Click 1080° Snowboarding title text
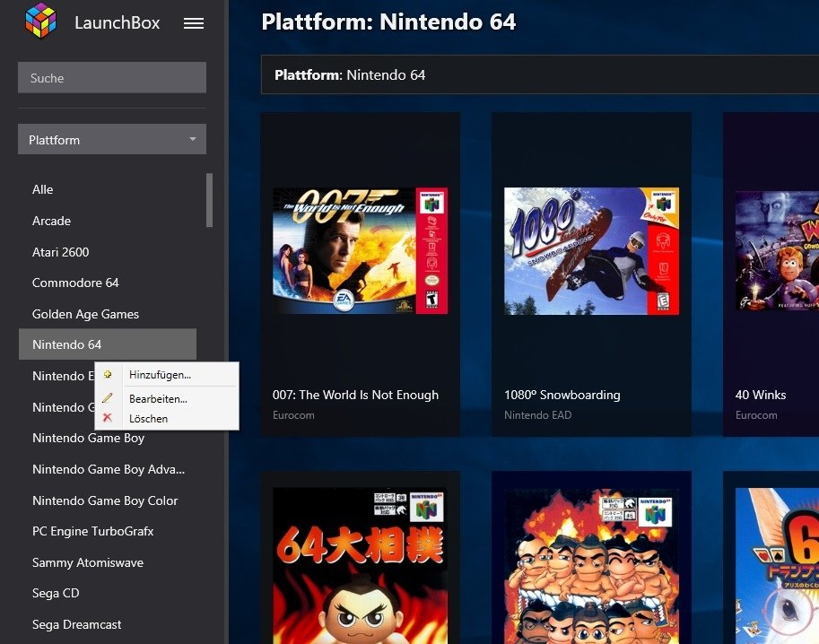819x644 pixels. pos(562,395)
